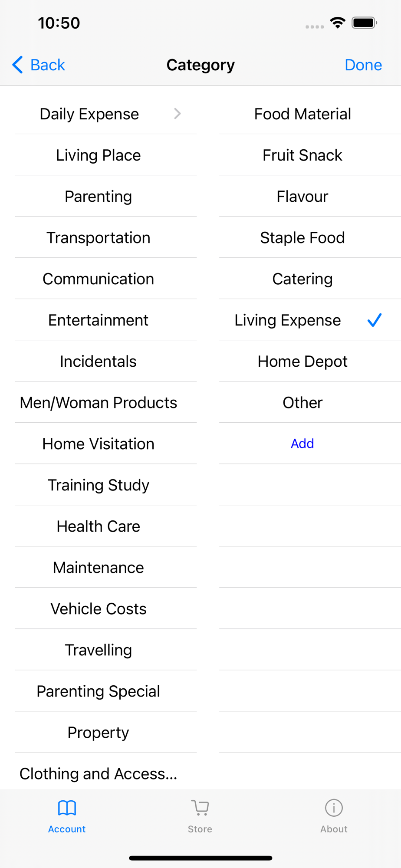Tap the Back chevron arrow
The image size is (401, 868).
coord(17,65)
